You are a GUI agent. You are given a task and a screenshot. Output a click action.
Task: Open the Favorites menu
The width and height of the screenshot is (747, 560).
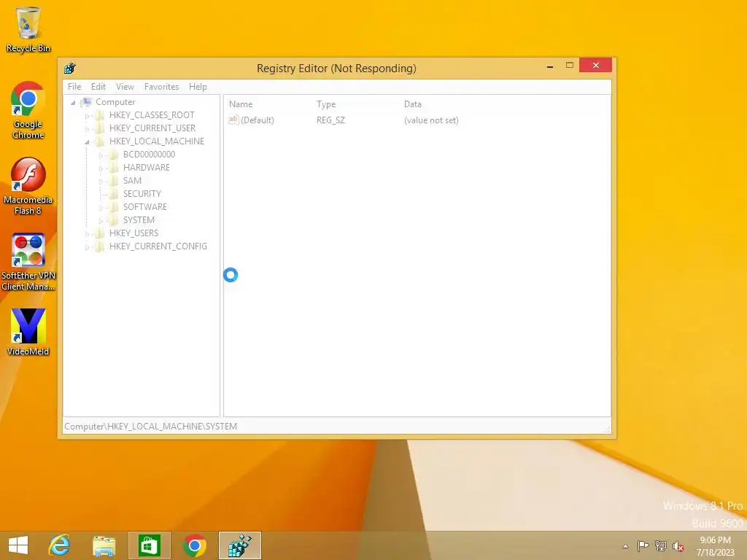tap(161, 87)
